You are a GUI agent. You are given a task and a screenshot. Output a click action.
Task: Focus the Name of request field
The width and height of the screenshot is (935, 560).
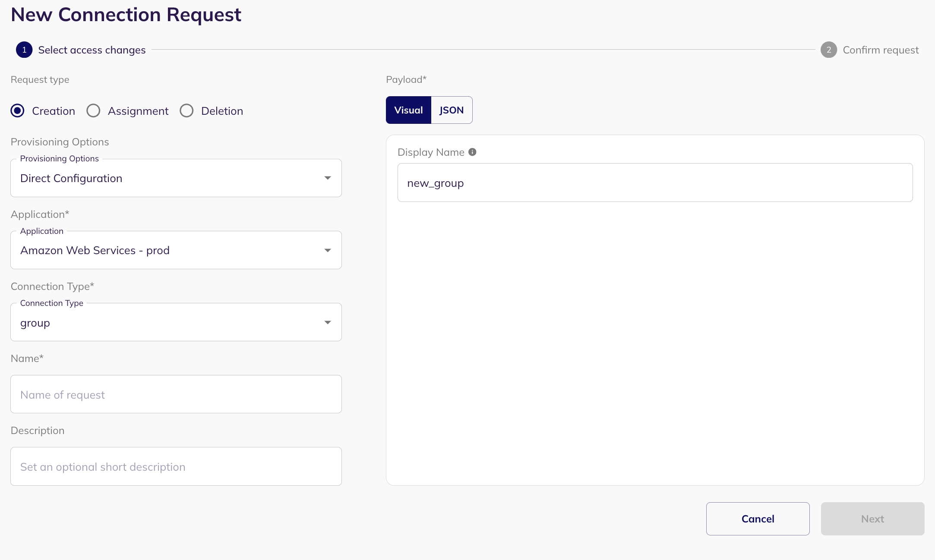(176, 394)
